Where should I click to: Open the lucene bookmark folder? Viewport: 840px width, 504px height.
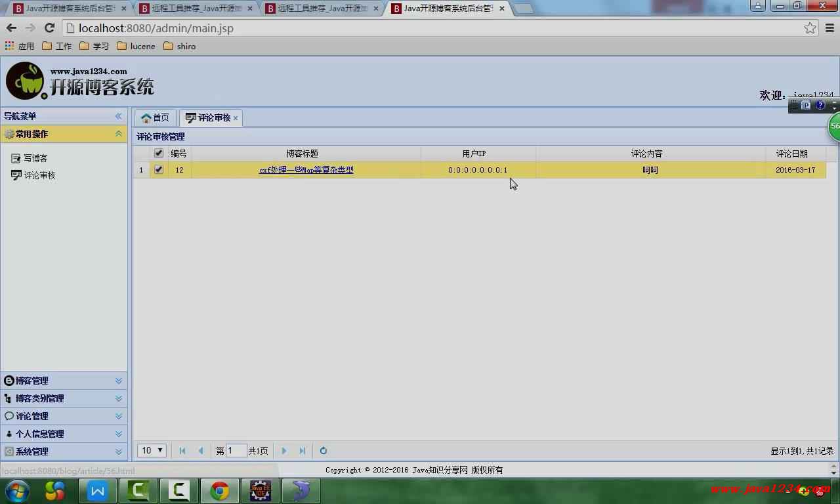[136, 46]
